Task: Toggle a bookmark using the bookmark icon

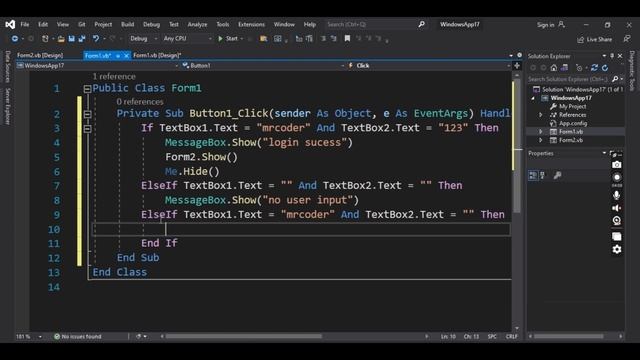Action: click(347, 39)
